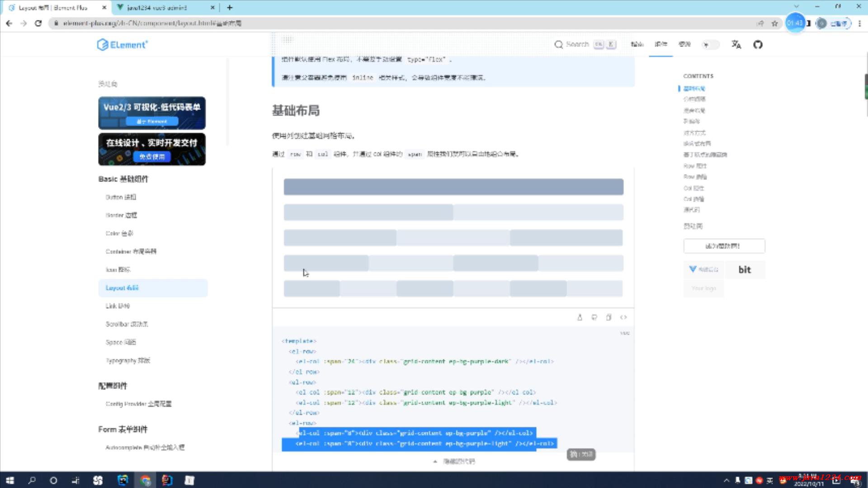868x488 pixels.
Task: Click the bit sponsor logo
Action: [x=745, y=270]
